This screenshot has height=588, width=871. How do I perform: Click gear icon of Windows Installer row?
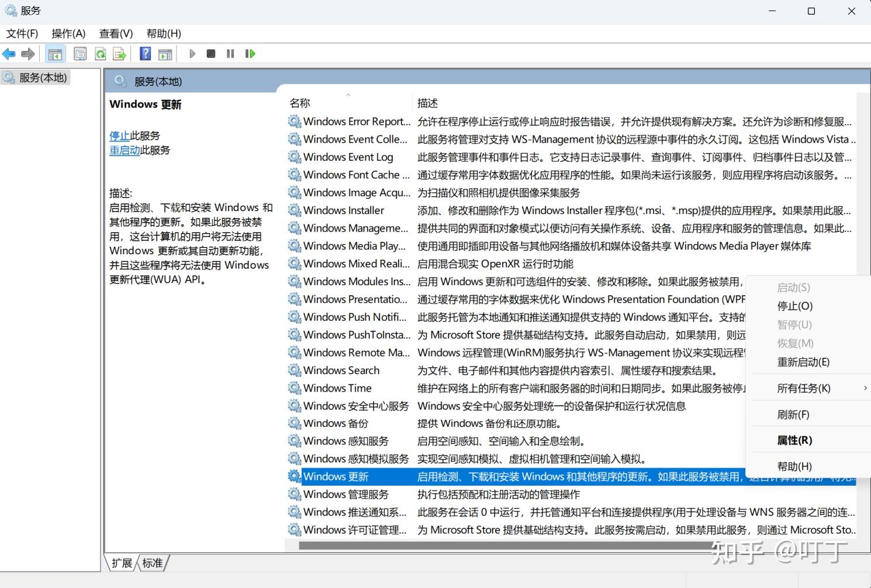[295, 210]
